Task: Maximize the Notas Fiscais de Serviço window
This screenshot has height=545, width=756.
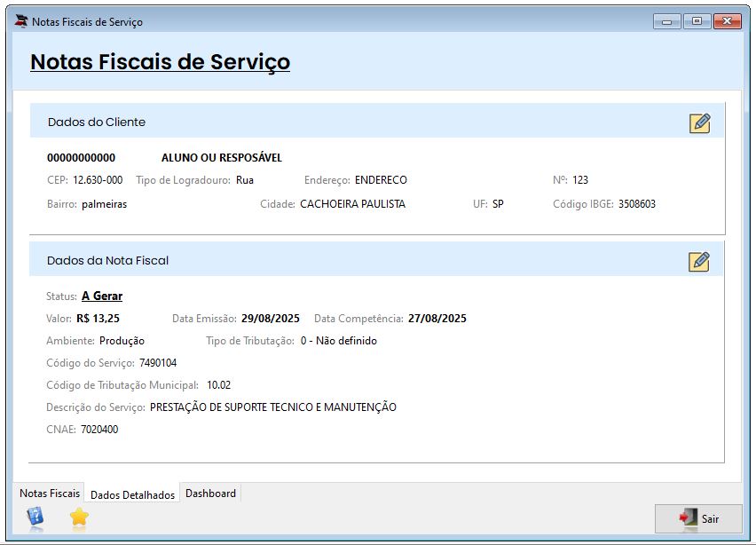Action: [x=697, y=21]
